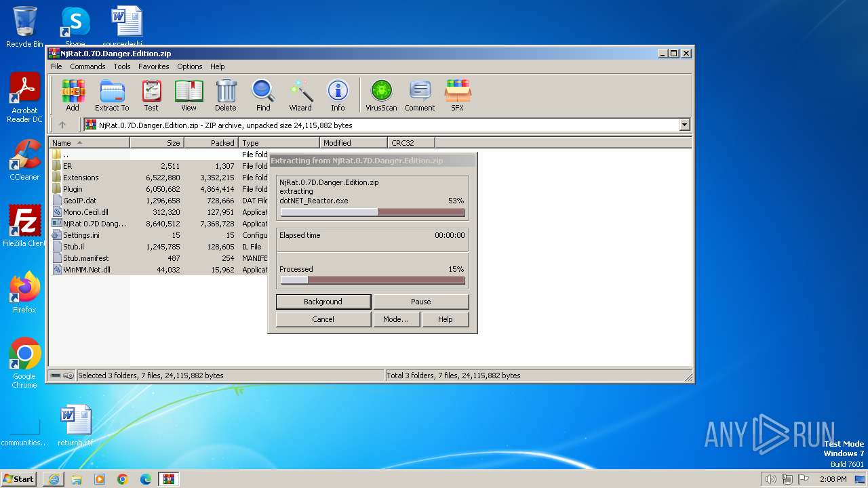This screenshot has width=868, height=488.
Task: Click the Test archive toolbar icon
Action: (151, 96)
